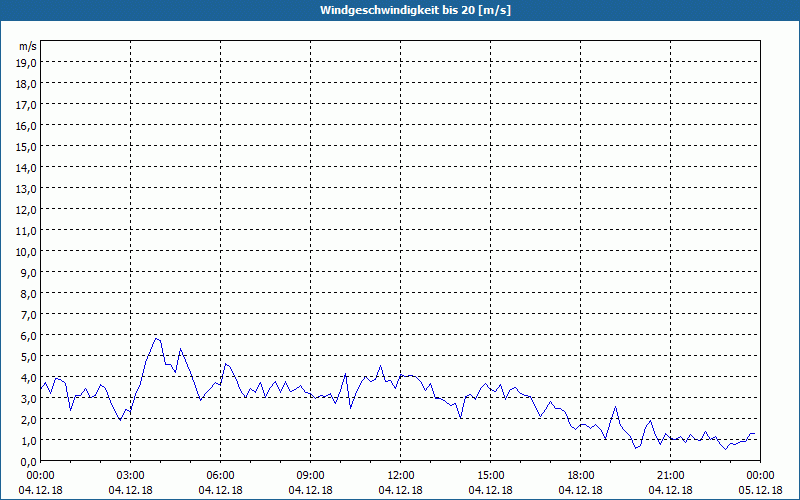
Task: Select the 6,0 y-axis value
Action: pos(29,336)
